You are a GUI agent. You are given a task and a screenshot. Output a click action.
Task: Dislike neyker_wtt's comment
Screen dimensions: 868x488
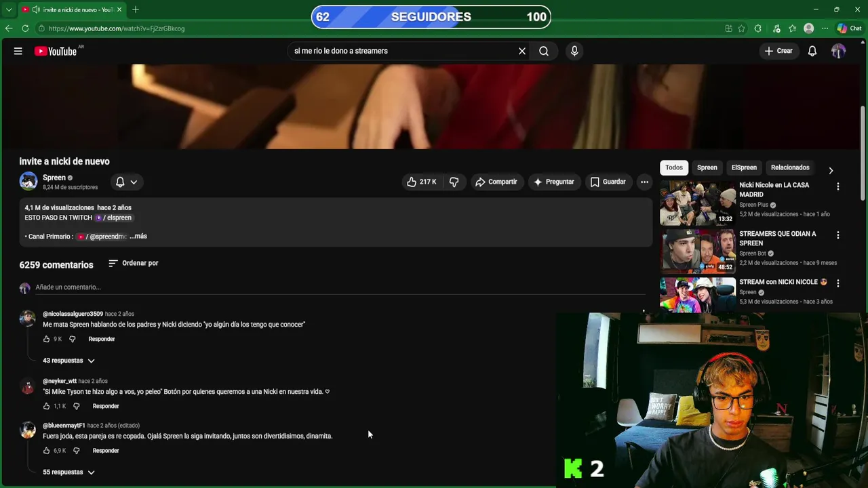click(x=76, y=406)
